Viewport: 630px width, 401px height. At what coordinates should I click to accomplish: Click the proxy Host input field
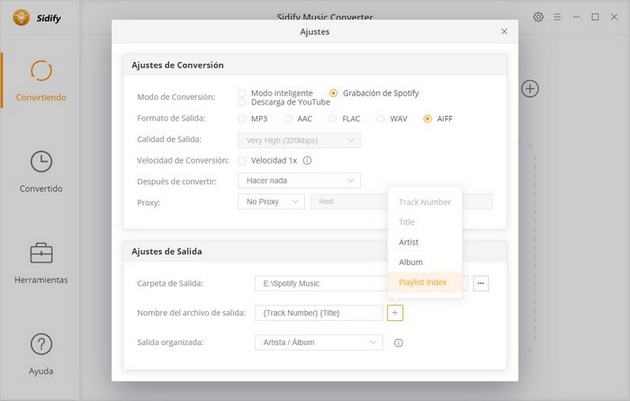coord(349,202)
